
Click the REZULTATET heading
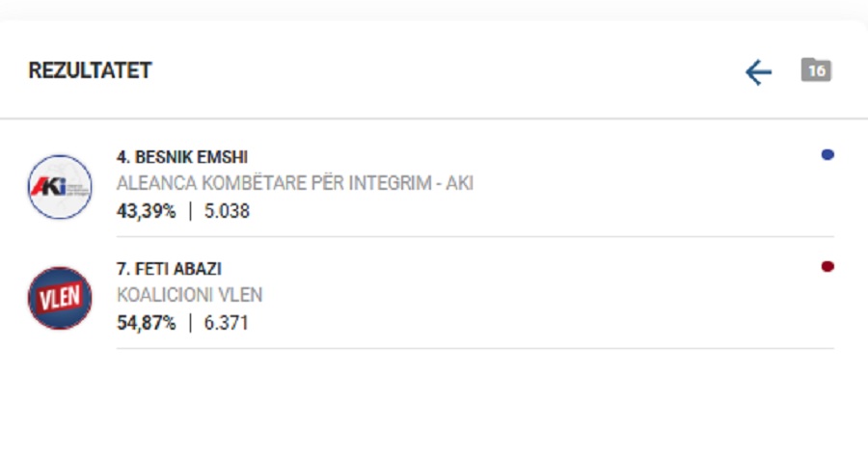tap(90, 71)
